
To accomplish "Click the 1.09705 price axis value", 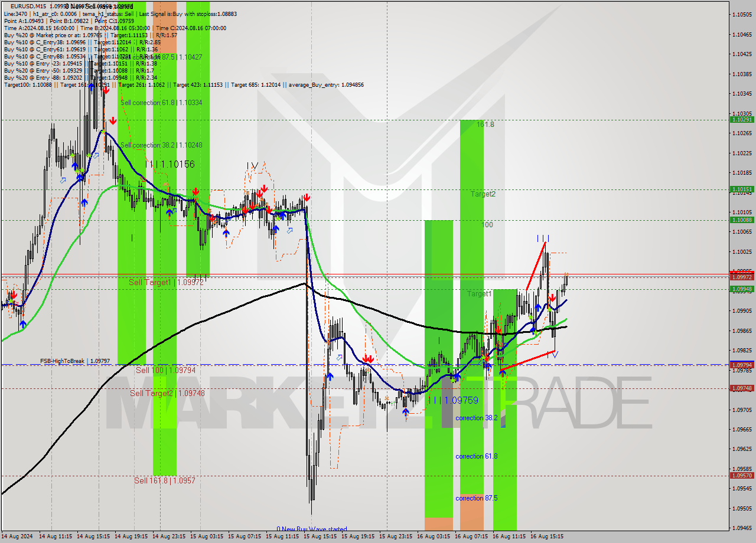I will point(742,410).
